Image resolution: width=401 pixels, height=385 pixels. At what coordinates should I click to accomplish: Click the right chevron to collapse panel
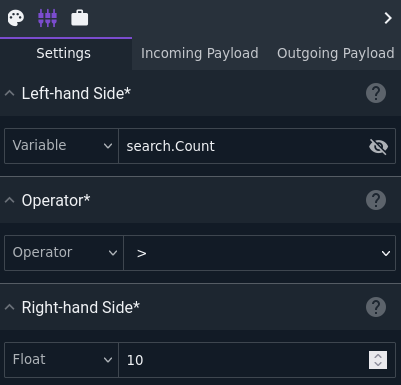[x=388, y=18]
